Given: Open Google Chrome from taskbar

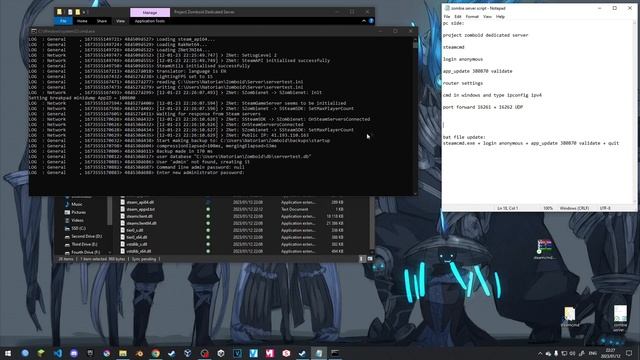Looking at the screenshot, I should click(x=156, y=353).
